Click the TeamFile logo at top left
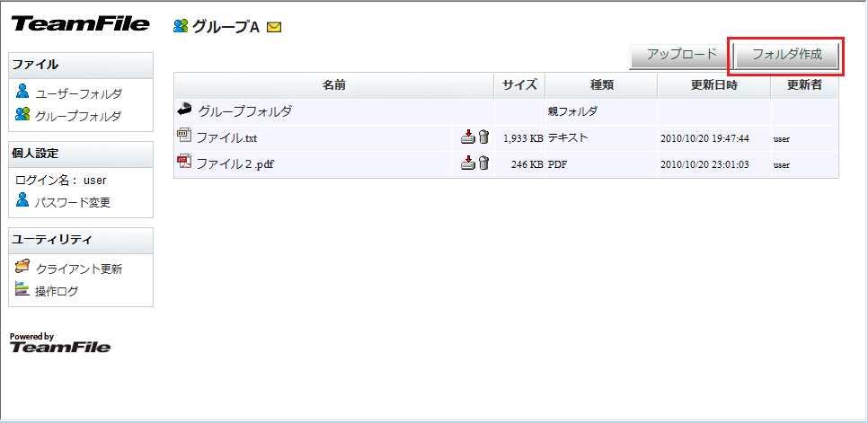 [80, 24]
